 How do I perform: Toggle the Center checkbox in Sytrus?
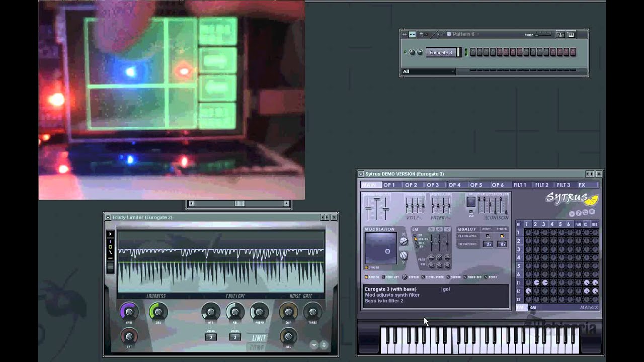448,277
